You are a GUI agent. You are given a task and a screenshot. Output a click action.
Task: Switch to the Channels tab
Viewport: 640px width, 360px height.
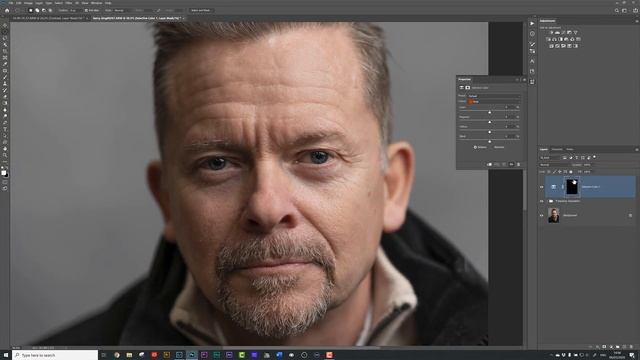point(557,149)
